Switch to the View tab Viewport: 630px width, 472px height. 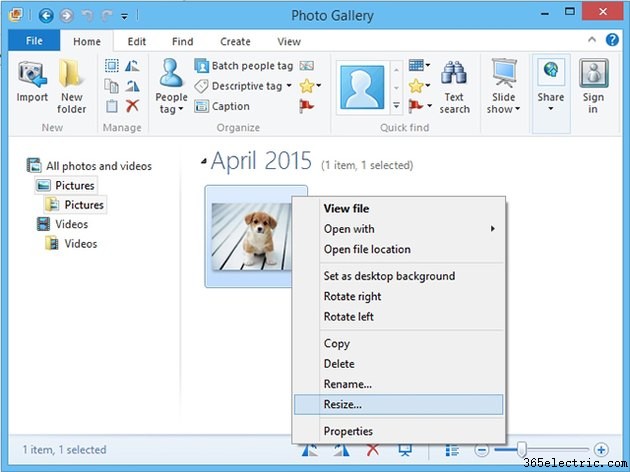[x=289, y=41]
